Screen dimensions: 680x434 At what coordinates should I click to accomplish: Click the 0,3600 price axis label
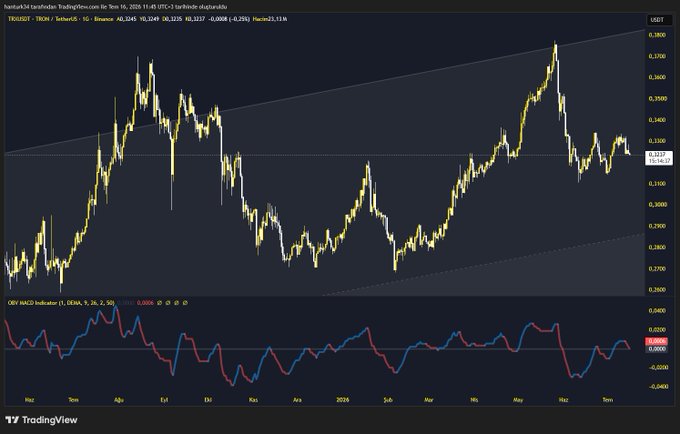(x=657, y=77)
